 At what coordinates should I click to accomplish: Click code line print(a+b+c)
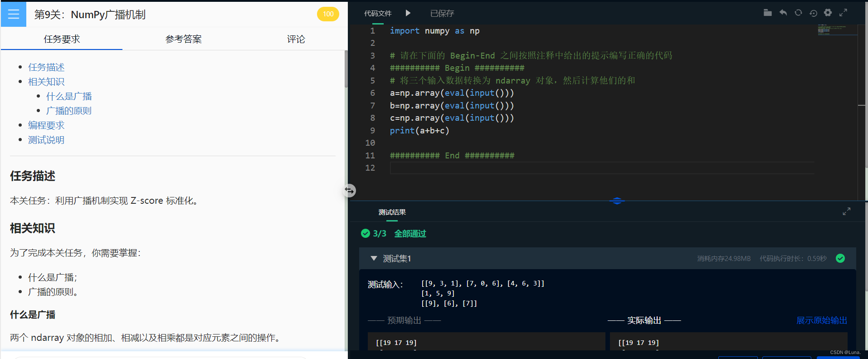(x=419, y=131)
